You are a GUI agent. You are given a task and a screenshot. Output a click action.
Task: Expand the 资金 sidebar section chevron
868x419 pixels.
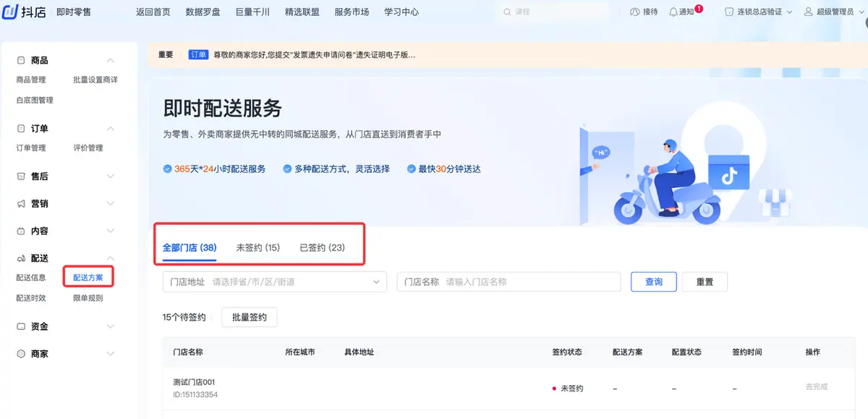click(x=111, y=327)
